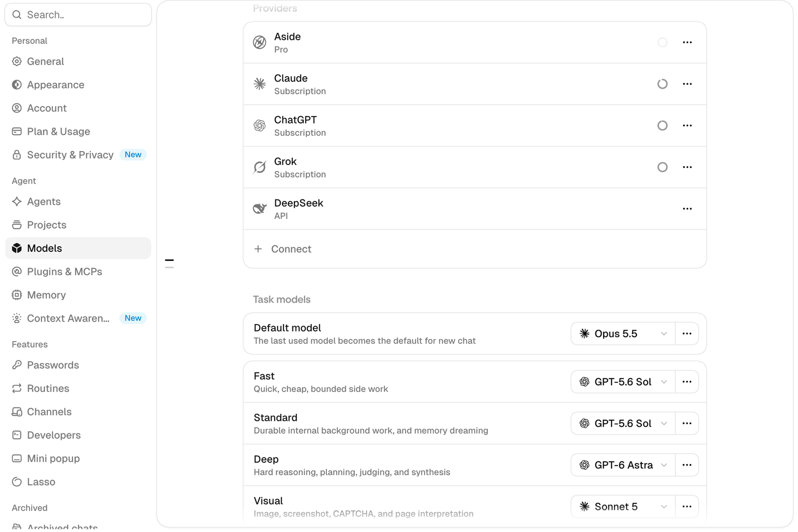Open more options for ChatGPT provider
798x532 pixels.
pos(687,126)
